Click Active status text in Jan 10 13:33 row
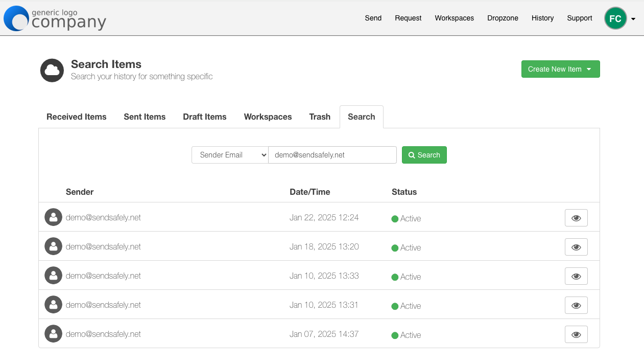Screen dimensions: 644x364 coord(411,277)
